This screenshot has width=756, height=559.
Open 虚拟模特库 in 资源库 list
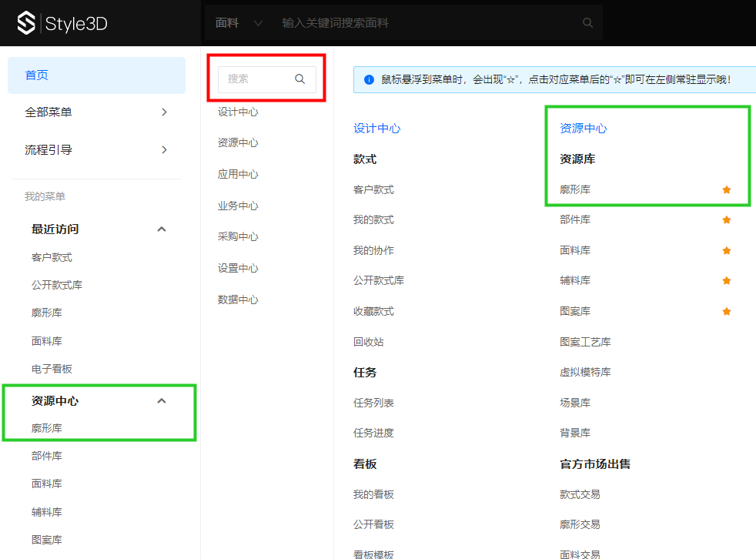(585, 372)
